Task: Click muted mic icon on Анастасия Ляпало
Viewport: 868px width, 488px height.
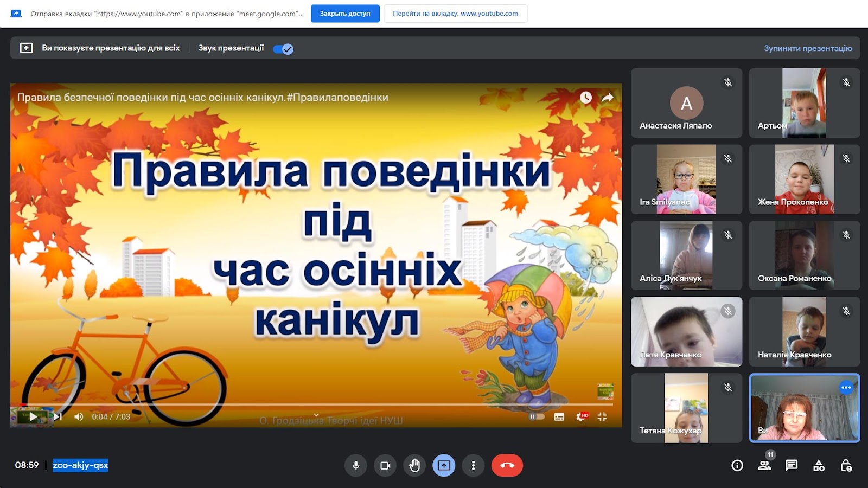Action: click(728, 82)
